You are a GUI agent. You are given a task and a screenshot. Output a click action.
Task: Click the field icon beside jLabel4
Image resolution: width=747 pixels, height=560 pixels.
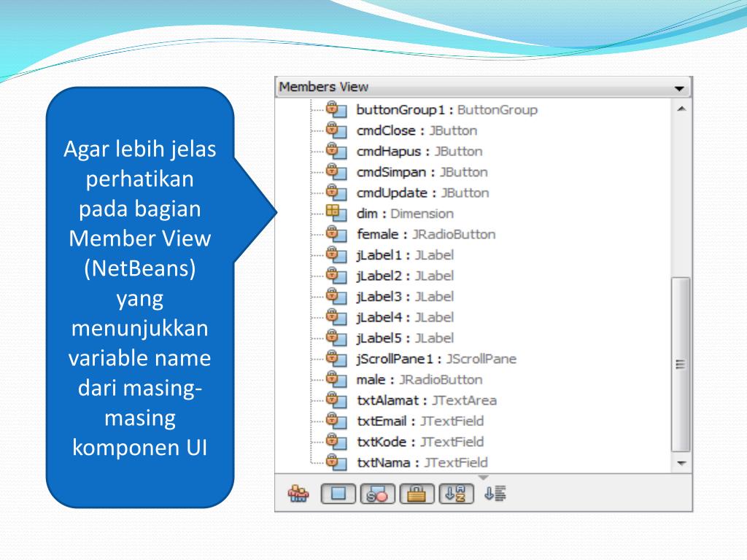pos(336,316)
